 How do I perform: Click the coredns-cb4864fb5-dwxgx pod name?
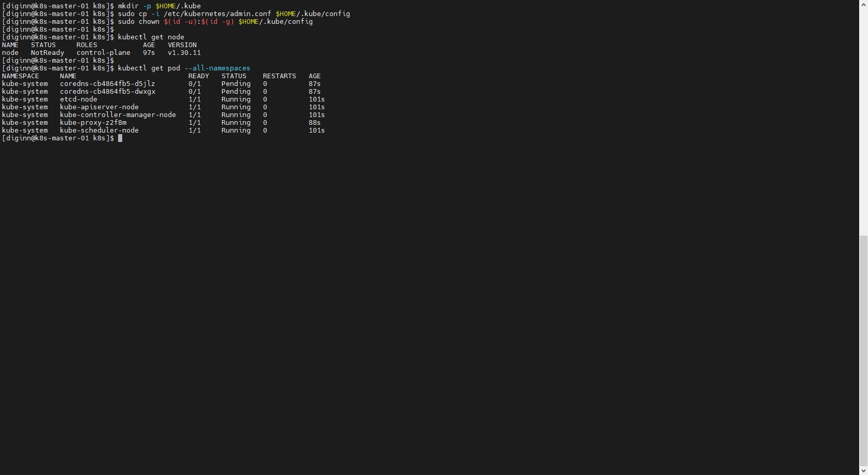pos(107,92)
